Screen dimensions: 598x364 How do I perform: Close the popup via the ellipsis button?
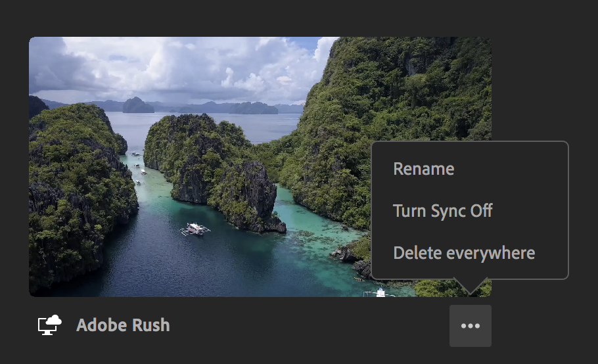(x=470, y=326)
